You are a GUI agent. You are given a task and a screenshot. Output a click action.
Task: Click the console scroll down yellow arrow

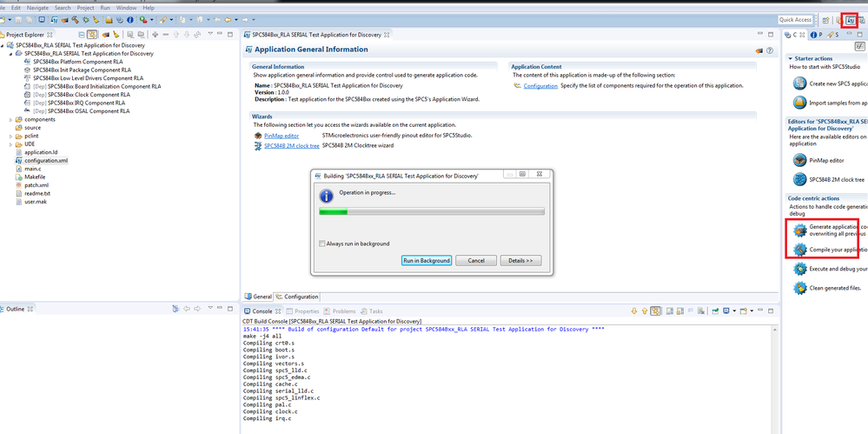click(x=634, y=311)
